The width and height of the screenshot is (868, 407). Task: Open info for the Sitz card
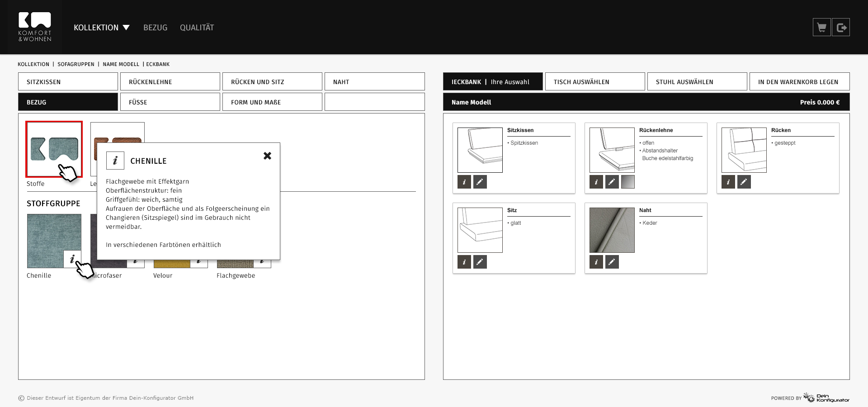464,262
